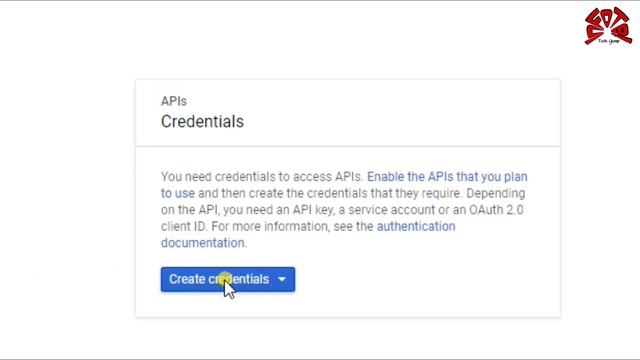Open the 'Enable the APIs that you plan' link
The width and height of the screenshot is (640, 360).
tap(447, 177)
